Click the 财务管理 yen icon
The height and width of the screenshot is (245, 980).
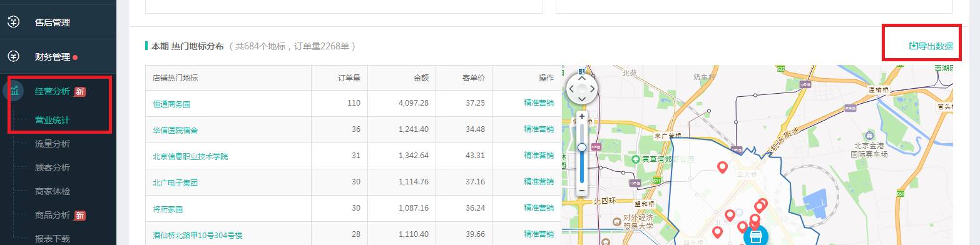[x=14, y=57]
